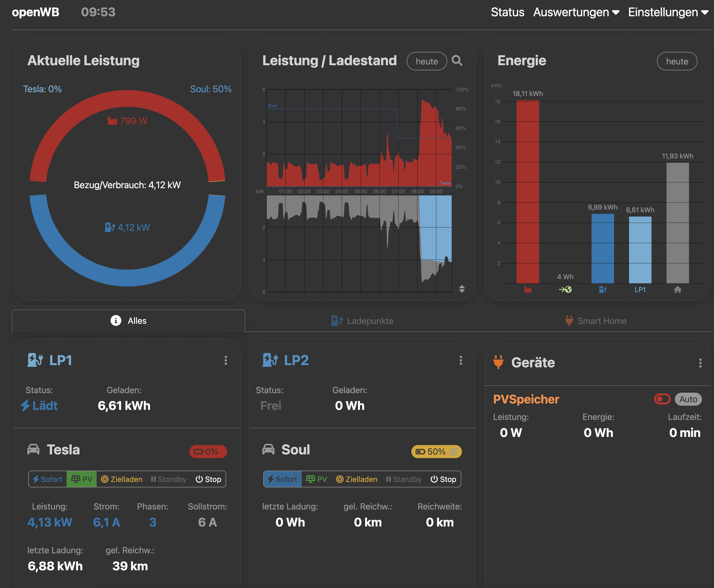The width and height of the screenshot is (714, 588).
Task: Click the Auto button for PVSpeicher
Action: coord(688,399)
